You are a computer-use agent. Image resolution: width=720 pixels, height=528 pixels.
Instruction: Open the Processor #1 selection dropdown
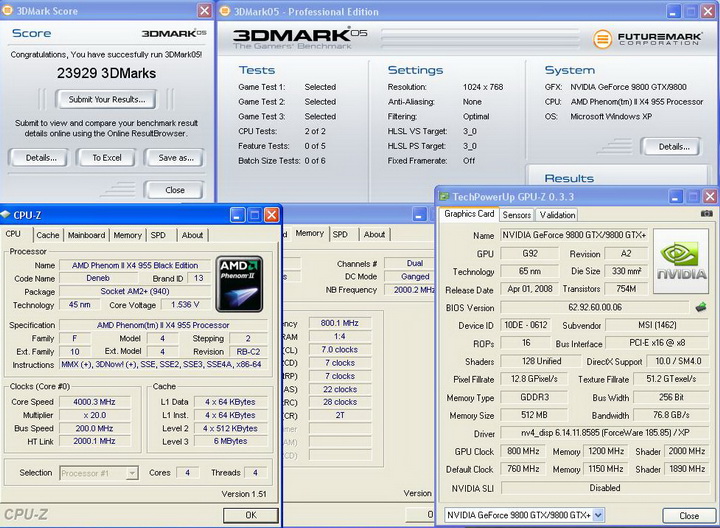pyautogui.click(x=99, y=473)
